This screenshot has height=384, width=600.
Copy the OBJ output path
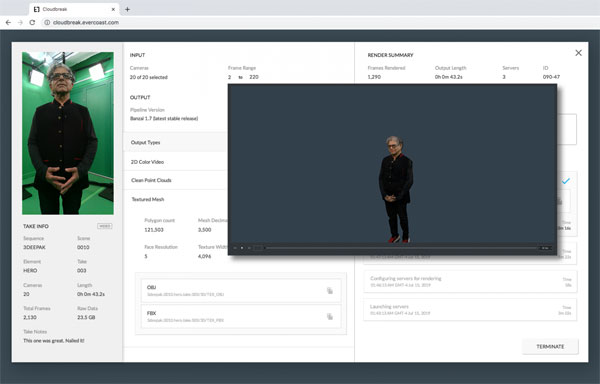pos(329,291)
